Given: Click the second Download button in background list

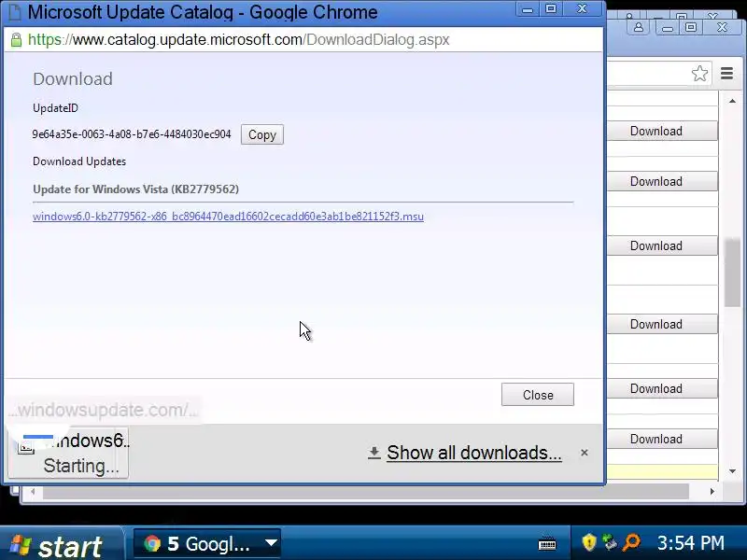Looking at the screenshot, I should [x=662, y=181].
